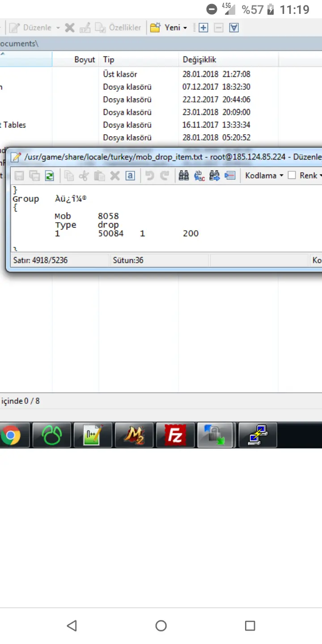Click the word drop in the editor
Image resolution: width=322 pixels, height=644 pixels.
pos(108,225)
